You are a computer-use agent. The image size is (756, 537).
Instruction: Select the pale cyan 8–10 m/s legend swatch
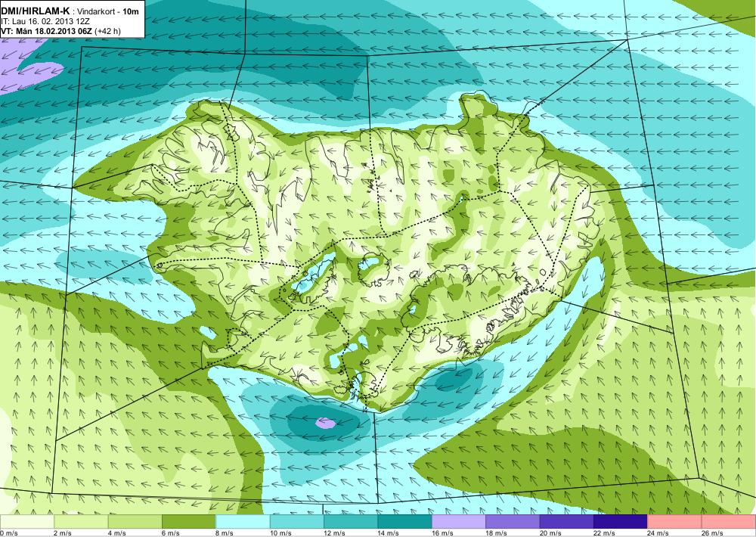pos(243,522)
